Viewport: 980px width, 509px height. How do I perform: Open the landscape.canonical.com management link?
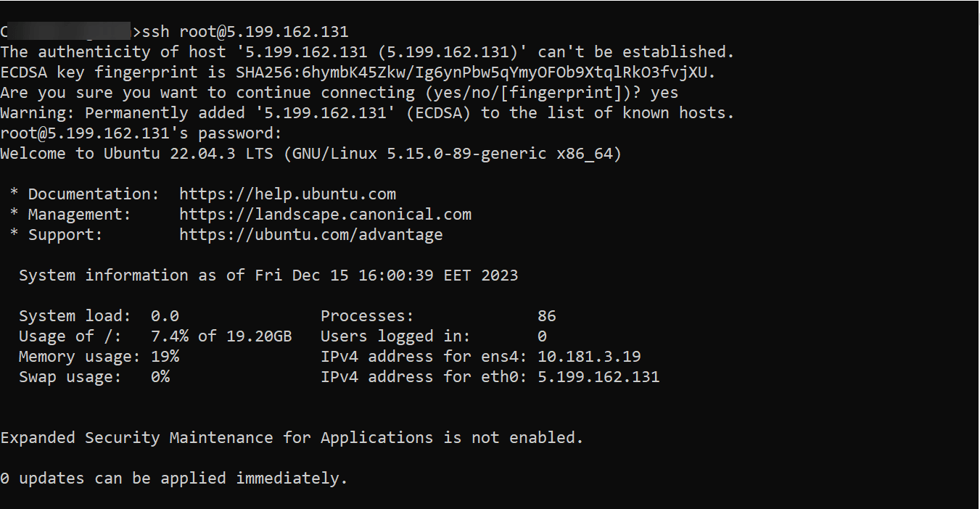[325, 215]
